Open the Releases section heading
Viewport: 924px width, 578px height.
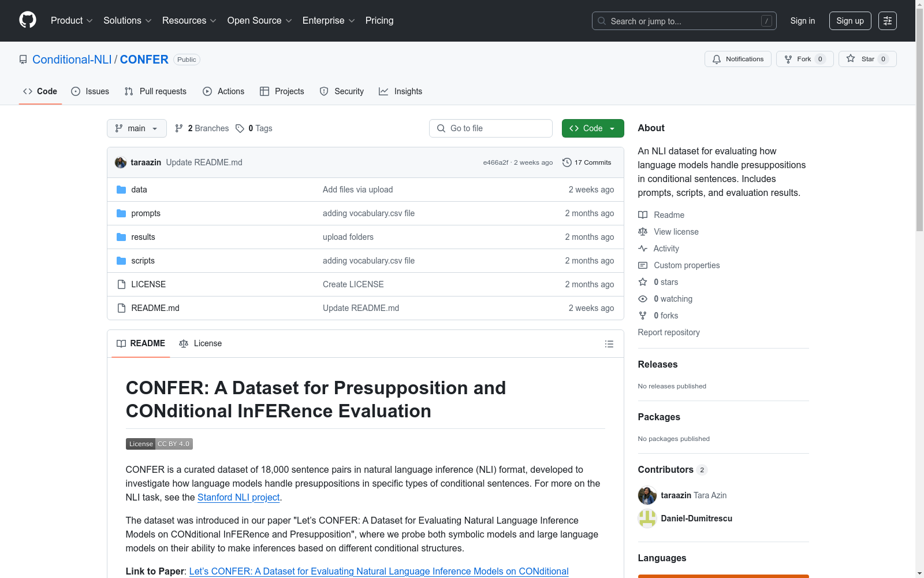[658, 364]
